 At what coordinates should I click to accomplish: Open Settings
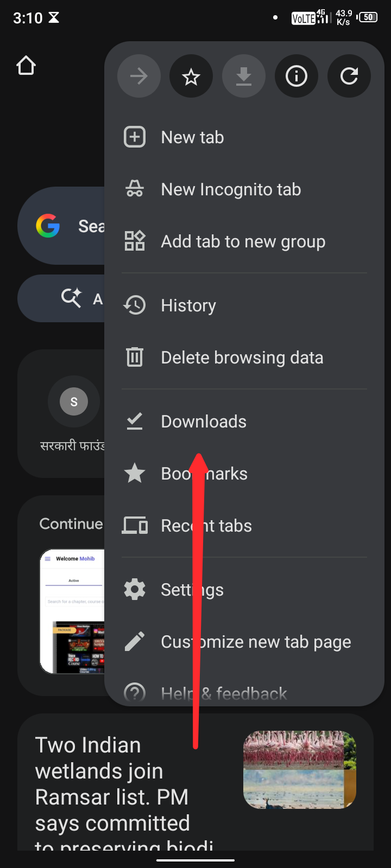[x=192, y=590]
